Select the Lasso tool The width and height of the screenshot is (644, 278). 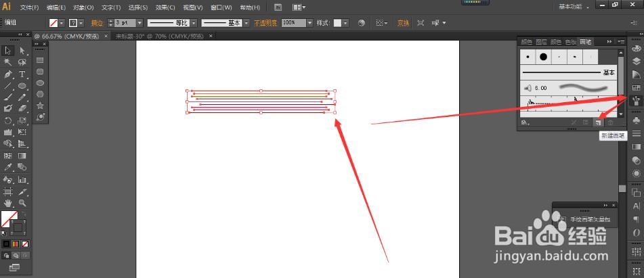click(x=22, y=62)
